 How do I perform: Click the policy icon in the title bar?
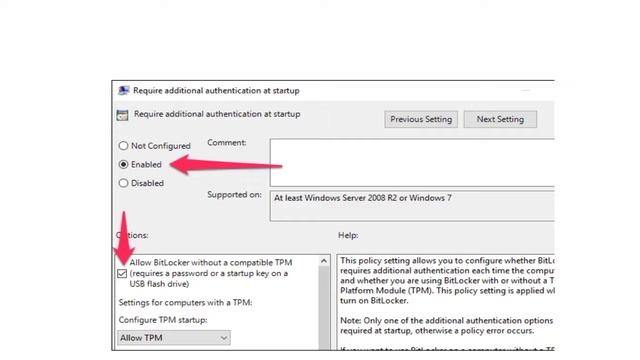[124, 90]
